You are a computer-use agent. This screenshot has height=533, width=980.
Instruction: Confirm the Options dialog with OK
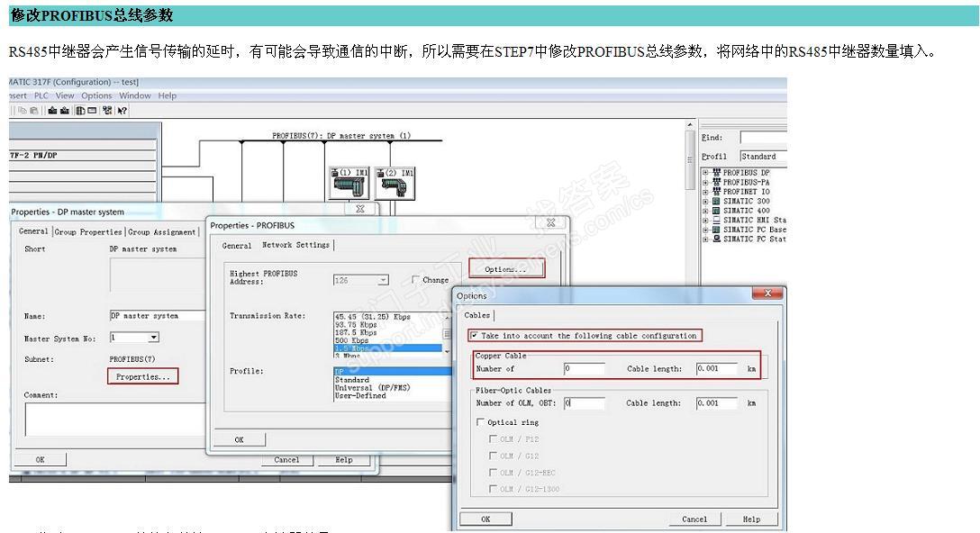[485, 519]
